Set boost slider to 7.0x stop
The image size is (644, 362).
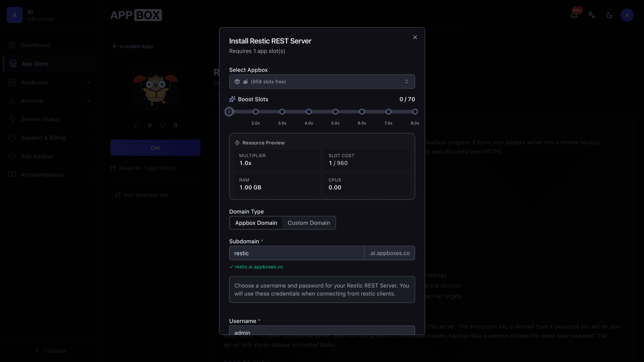point(388,112)
